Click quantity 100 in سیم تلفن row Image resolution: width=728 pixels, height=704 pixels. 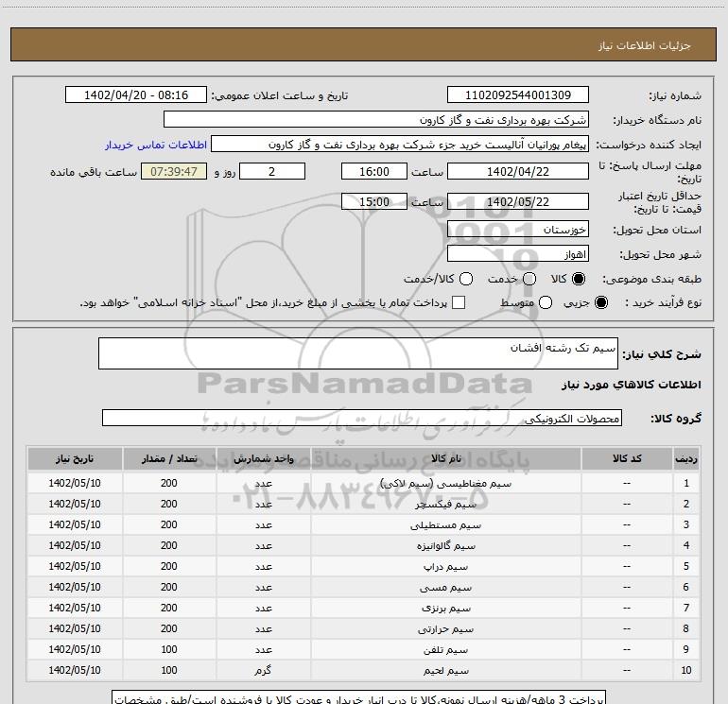click(x=169, y=649)
